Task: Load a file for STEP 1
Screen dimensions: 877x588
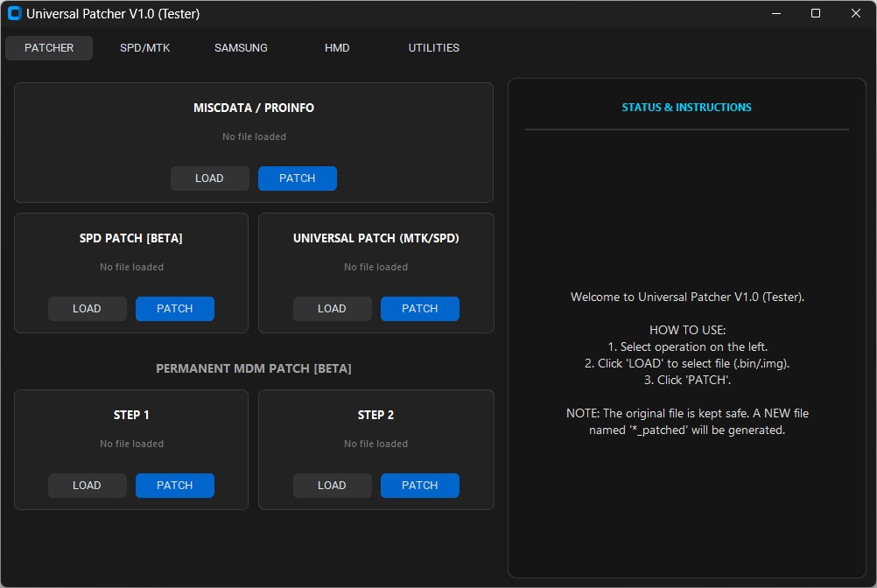Action: (88, 485)
